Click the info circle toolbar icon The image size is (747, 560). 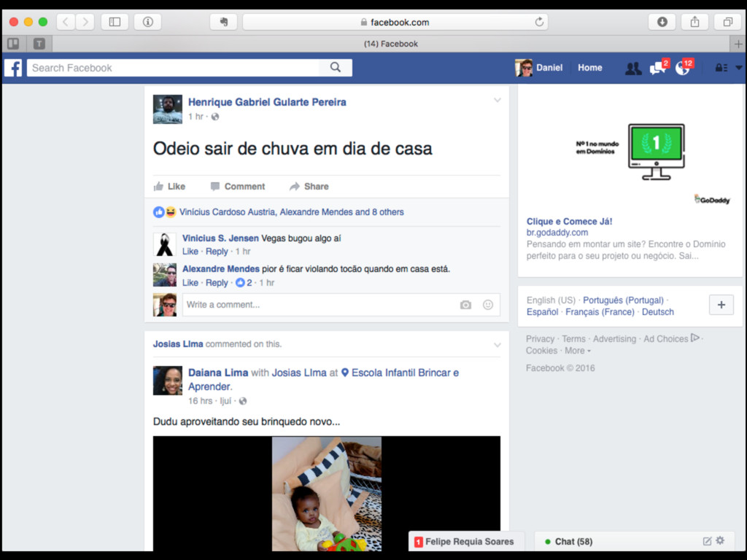(x=147, y=22)
